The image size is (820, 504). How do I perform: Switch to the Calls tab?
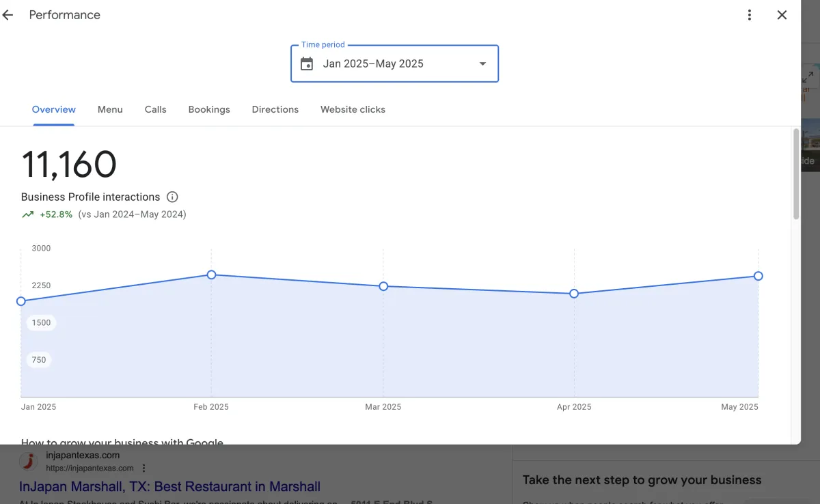(x=155, y=109)
